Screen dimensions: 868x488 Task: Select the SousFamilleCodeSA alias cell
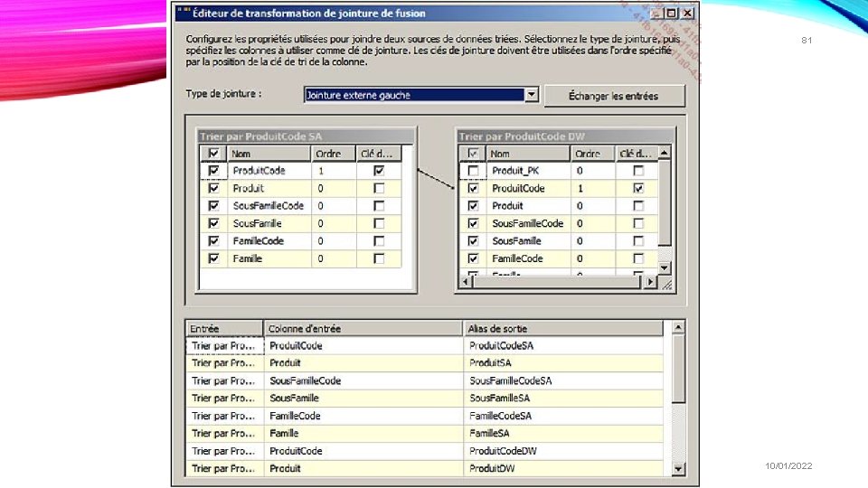pyautogui.click(x=563, y=380)
